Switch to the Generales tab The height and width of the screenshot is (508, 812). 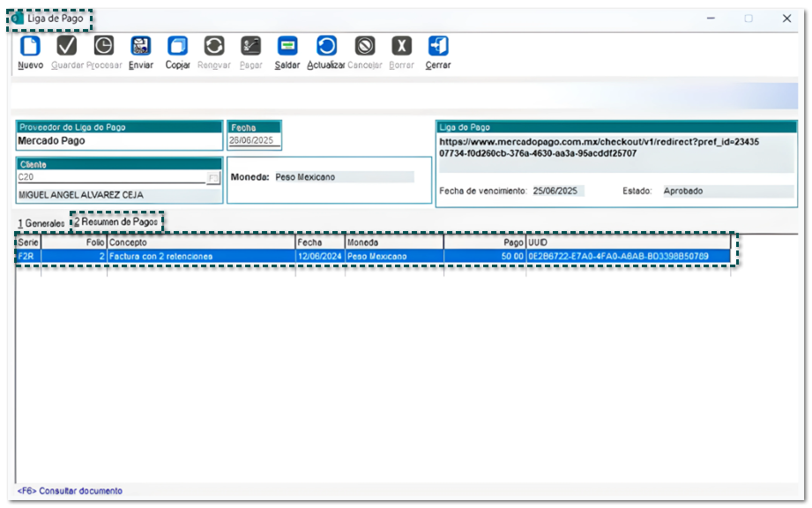(41, 224)
